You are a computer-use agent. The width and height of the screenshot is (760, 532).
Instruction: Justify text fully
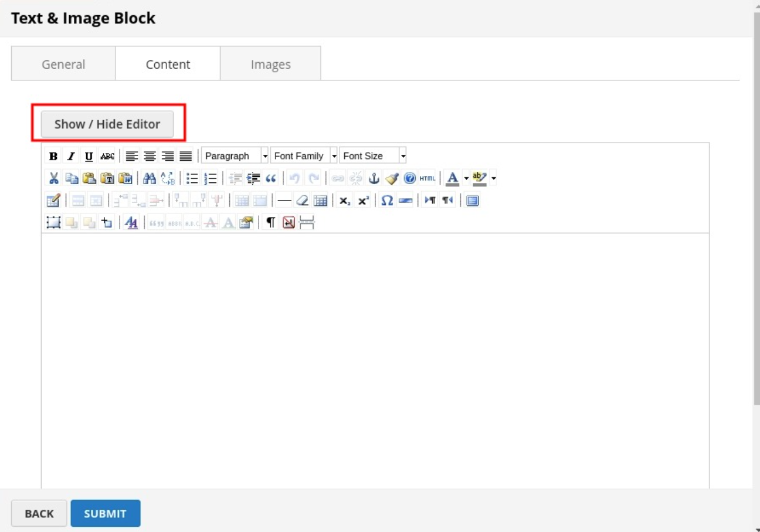185,156
